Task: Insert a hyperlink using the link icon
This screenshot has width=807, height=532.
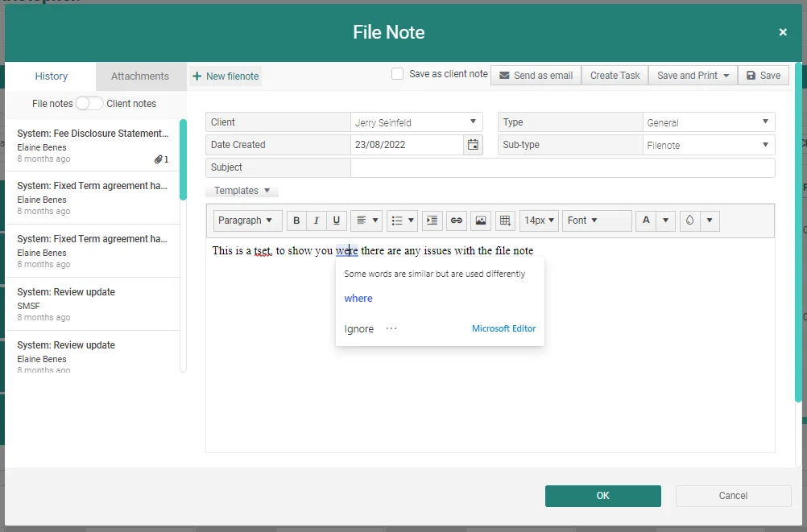Action: 457,221
